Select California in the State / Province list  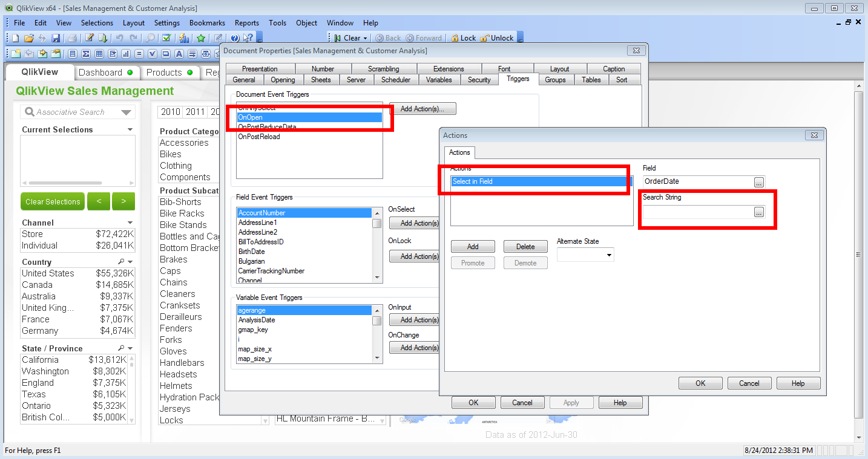(x=73, y=360)
